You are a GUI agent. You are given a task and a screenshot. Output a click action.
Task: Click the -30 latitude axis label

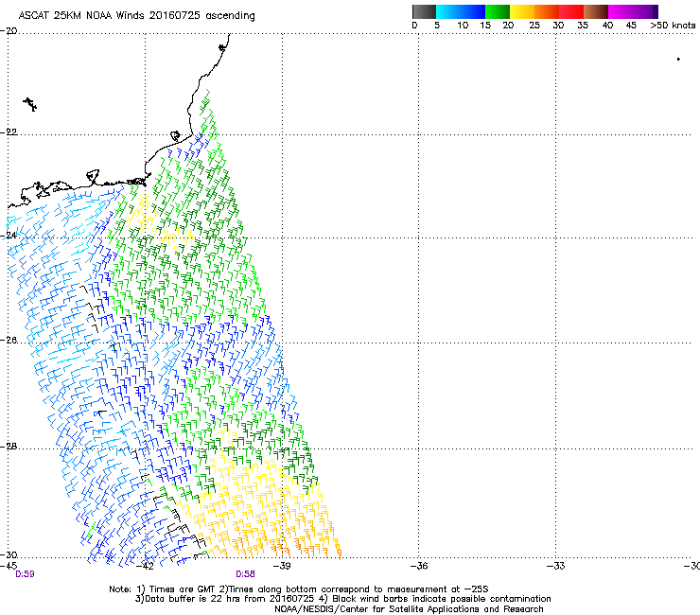click(9, 554)
